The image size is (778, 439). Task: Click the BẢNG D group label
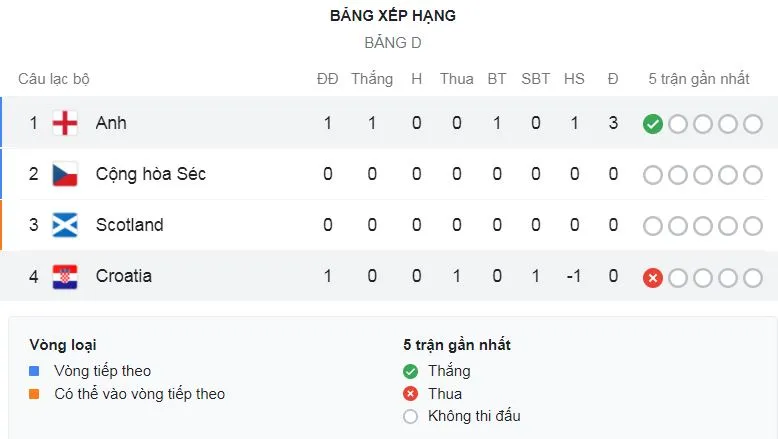[x=393, y=43]
